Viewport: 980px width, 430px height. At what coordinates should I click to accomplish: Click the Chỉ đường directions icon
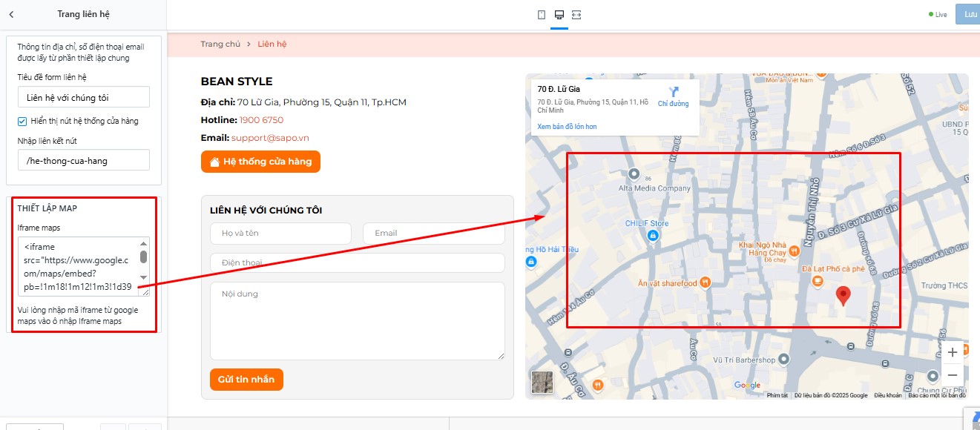674,93
